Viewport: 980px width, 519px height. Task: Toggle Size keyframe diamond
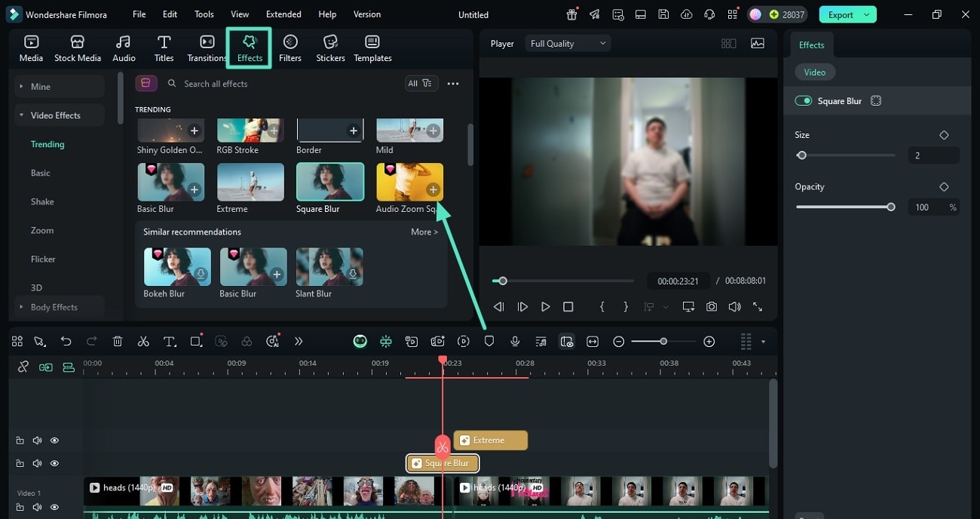click(x=944, y=135)
